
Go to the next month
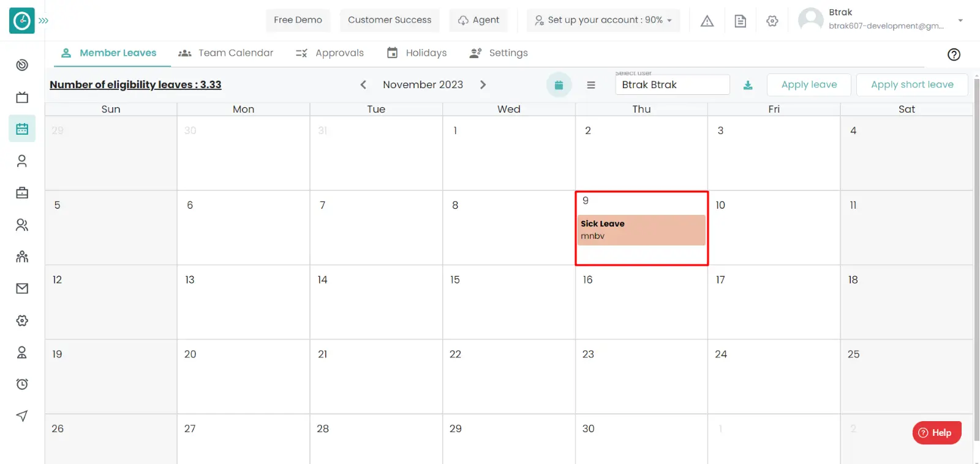(483, 84)
